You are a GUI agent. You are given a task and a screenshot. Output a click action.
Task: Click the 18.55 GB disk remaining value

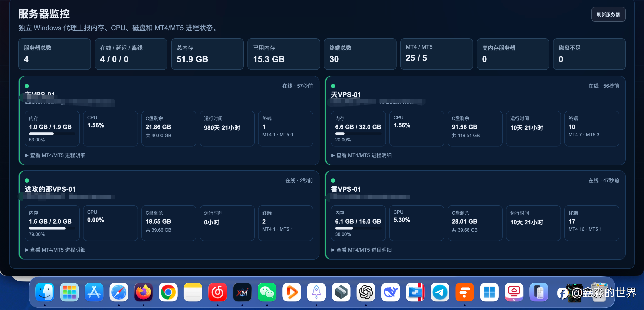[x=158, y=221]
